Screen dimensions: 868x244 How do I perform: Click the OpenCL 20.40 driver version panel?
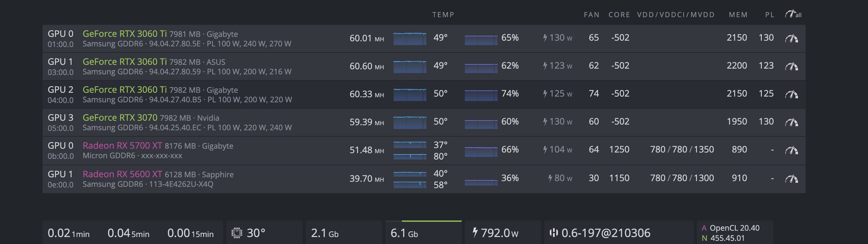click(x=734, y=228)
